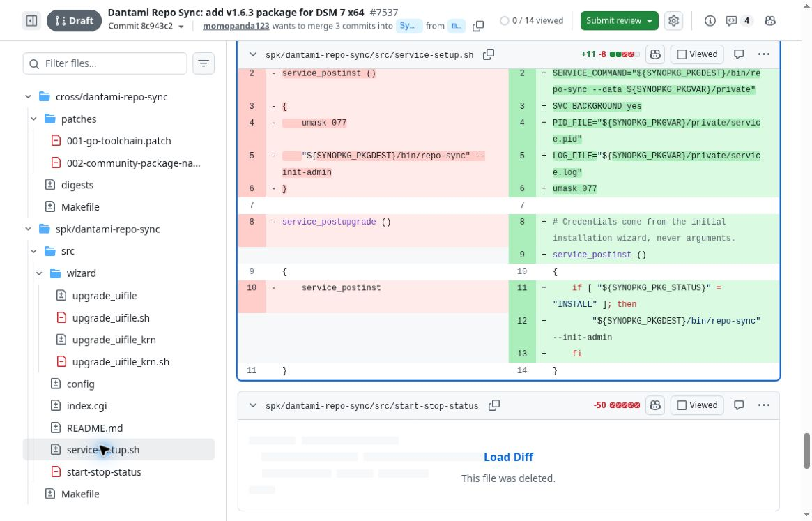Click the page vertical scrollbar thumb

pos(806,451)
